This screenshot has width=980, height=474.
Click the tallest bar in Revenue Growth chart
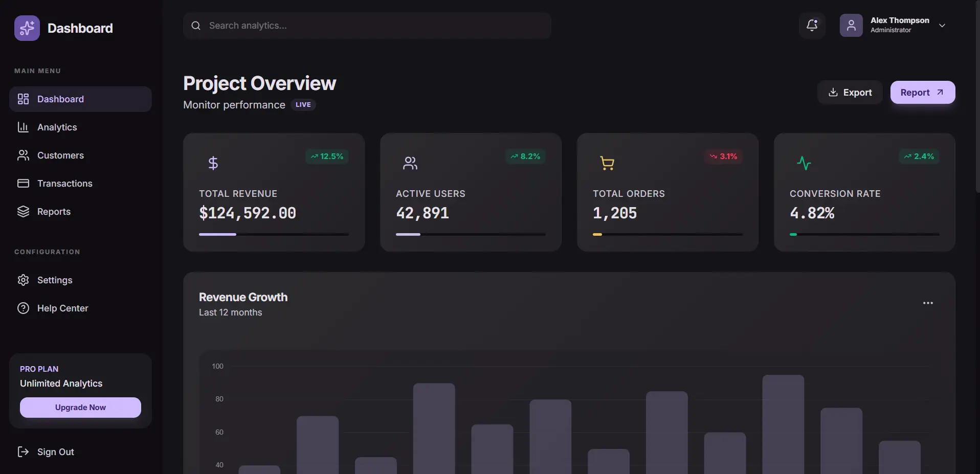point(783,424)
